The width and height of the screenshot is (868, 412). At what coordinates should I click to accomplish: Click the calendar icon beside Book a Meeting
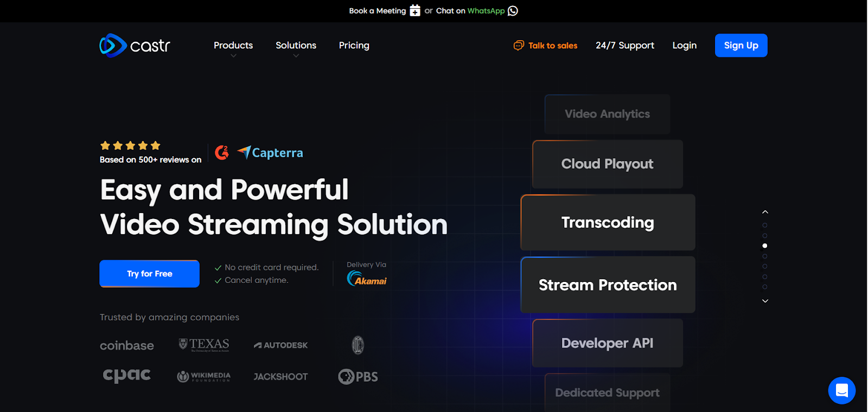coord(415,11)
